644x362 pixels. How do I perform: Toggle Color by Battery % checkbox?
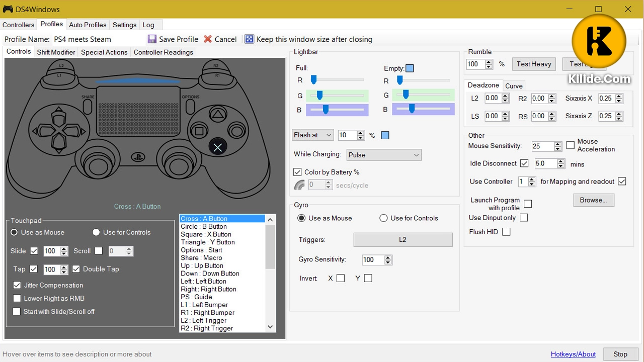click(297, 172)
